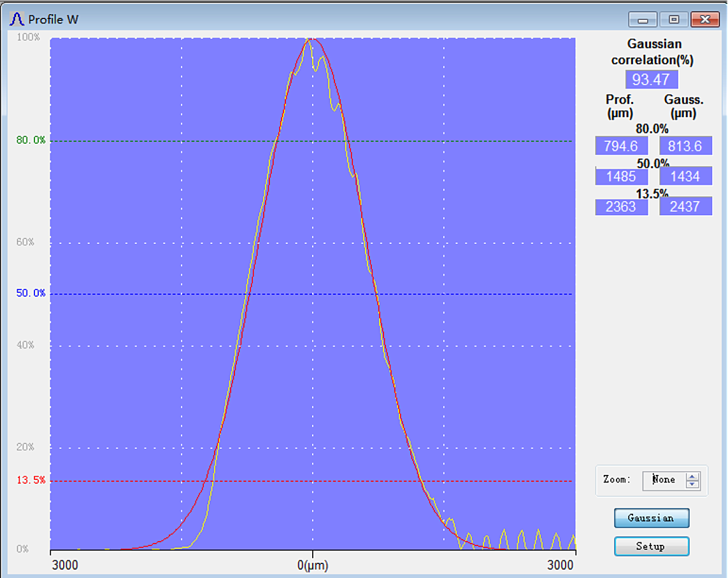Close the Profile W window

coord(704,20)
